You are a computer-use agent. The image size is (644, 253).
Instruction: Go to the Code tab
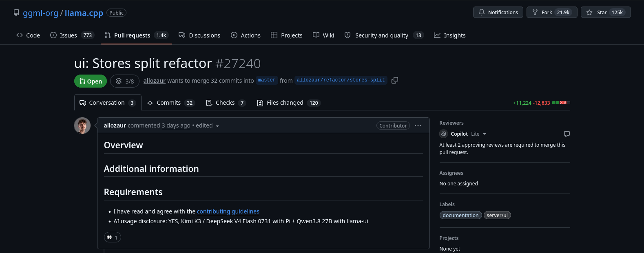(28, 35)
